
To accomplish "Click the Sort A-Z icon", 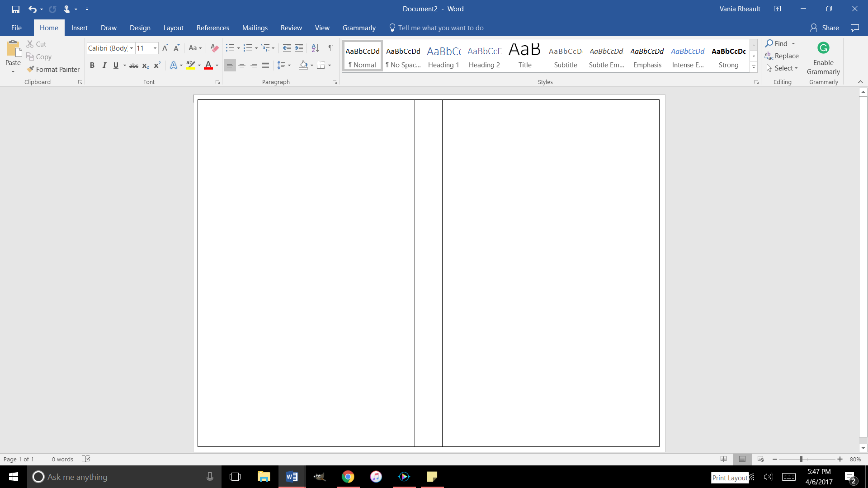I will click(316, 48).
